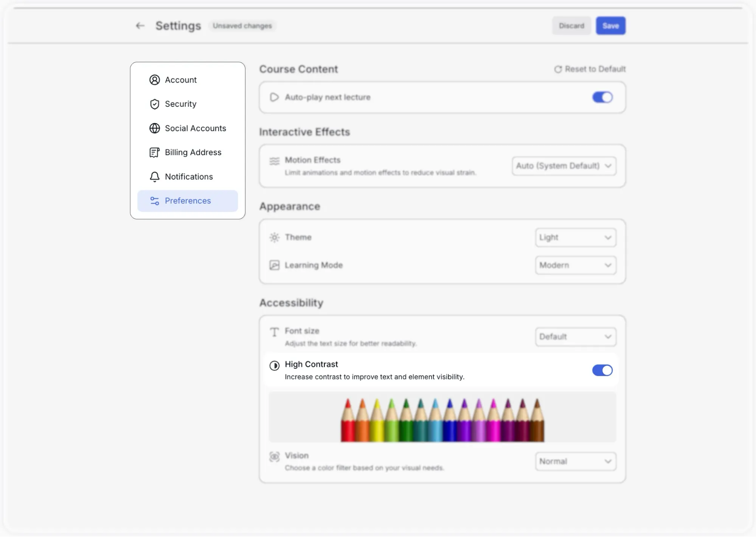Go to the Security section
Screen dimensions: 756x537
pos(188,104)
